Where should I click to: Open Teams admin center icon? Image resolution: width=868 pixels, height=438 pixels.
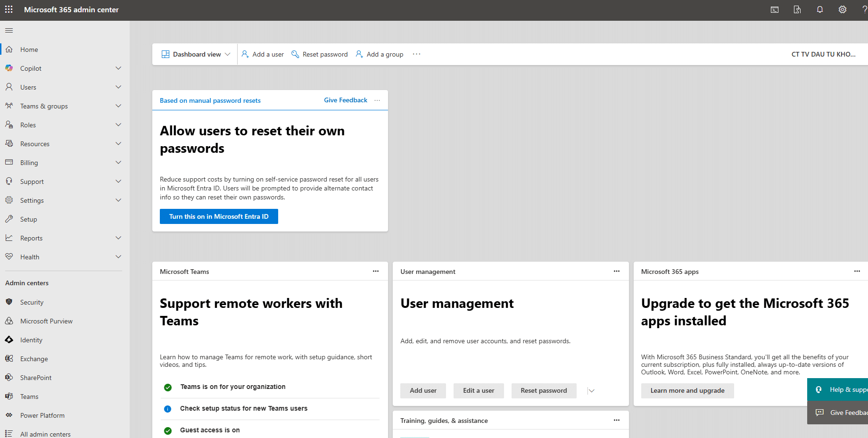tap(9, 397)
